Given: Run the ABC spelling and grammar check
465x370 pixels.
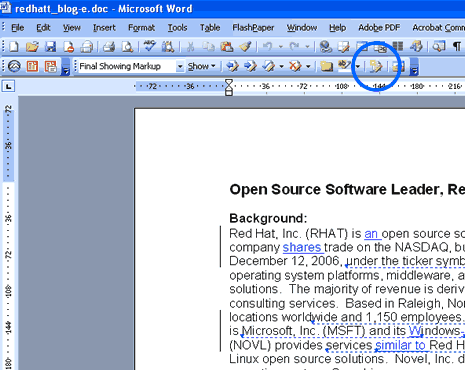Looking at the screenshot, I should [150, 46].
